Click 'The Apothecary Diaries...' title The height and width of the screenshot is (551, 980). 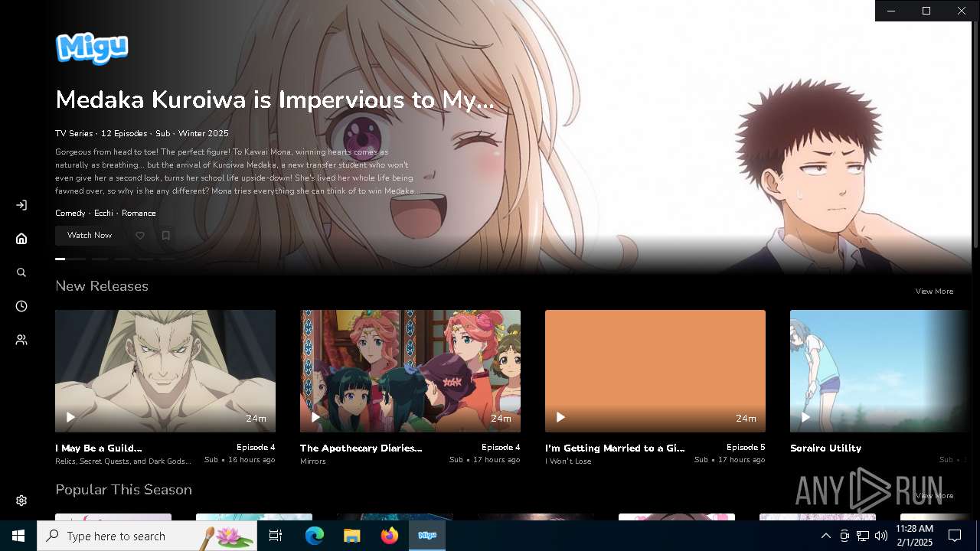pos(361,448)
